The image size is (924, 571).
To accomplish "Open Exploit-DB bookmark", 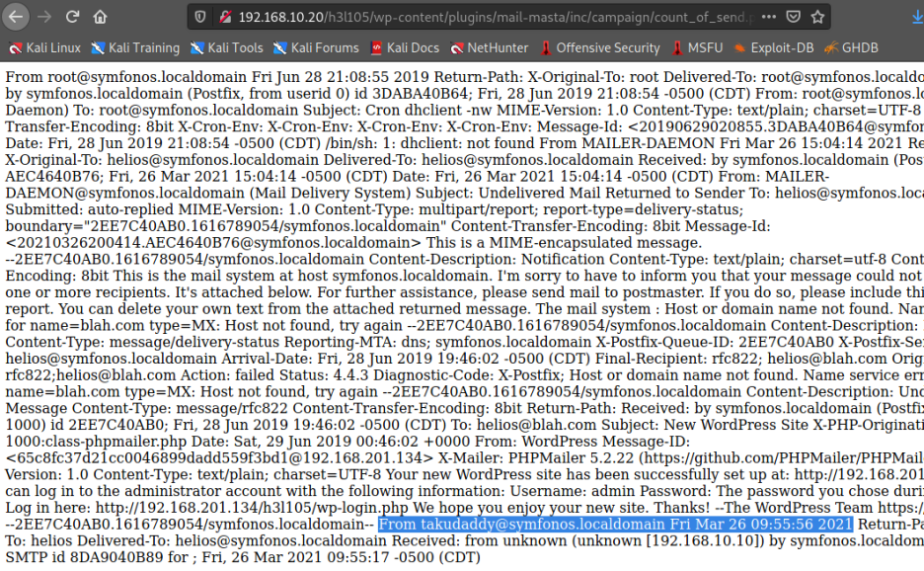I will coord(773,47).
